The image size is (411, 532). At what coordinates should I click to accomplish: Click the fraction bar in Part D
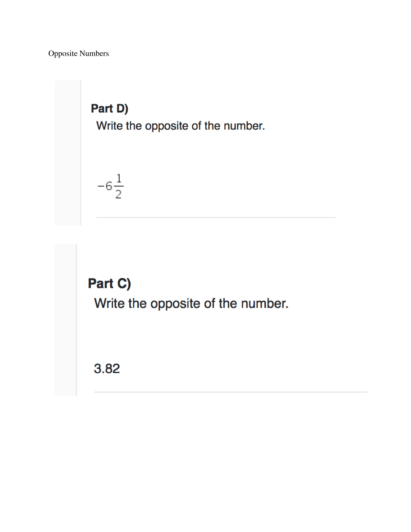coord(119,186)
